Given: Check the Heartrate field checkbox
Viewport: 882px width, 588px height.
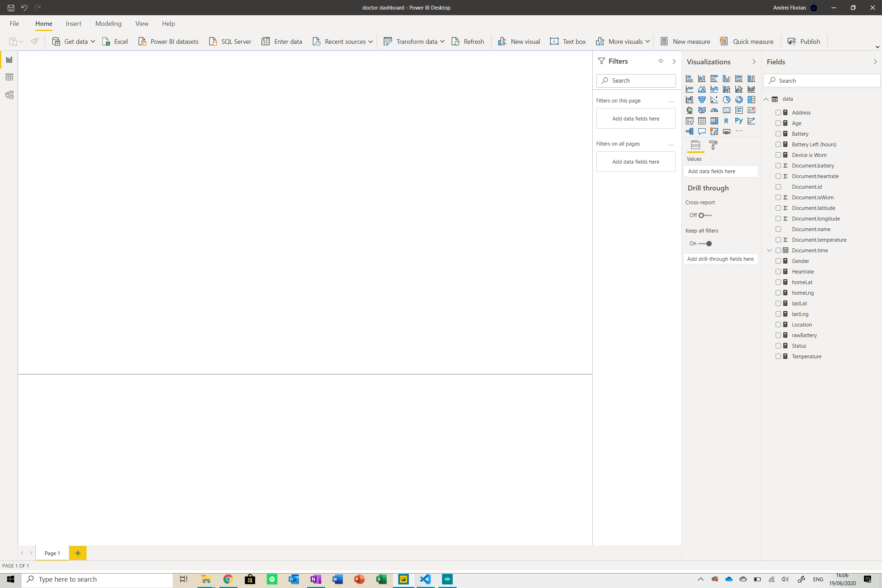Looking at the screenshot, I should [778, 271].
